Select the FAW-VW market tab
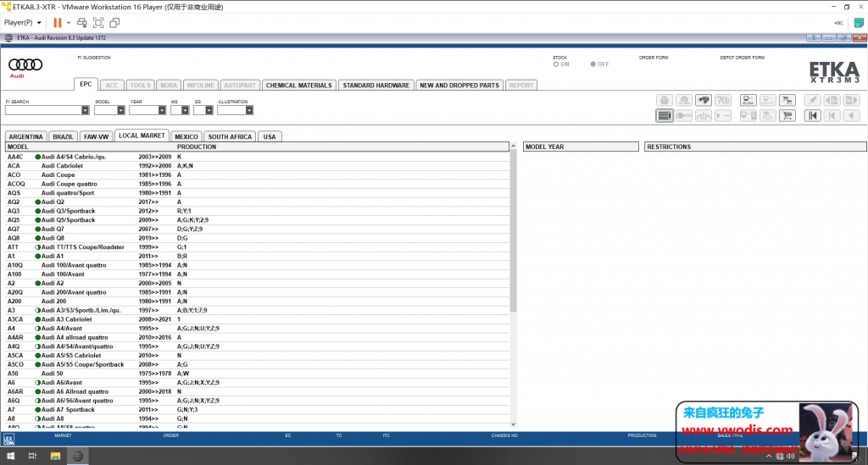 (97, 136)
